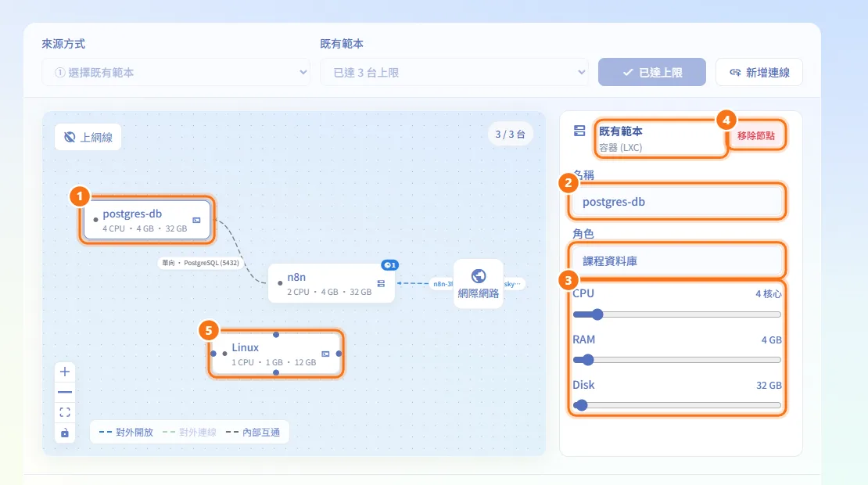Adjust the CPU cores slider
The height and width of the screenshot is (485, 868).
point(677,314)
